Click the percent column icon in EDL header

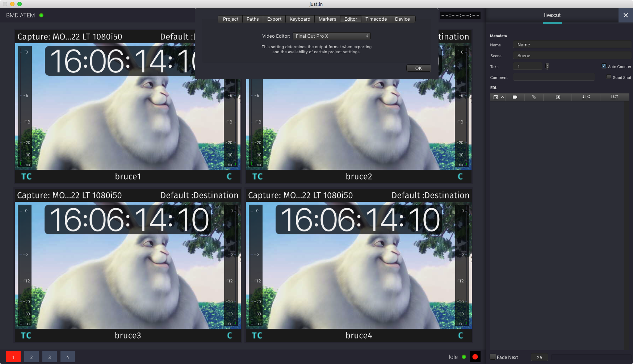pyautogui.click(x=534, y=97)
